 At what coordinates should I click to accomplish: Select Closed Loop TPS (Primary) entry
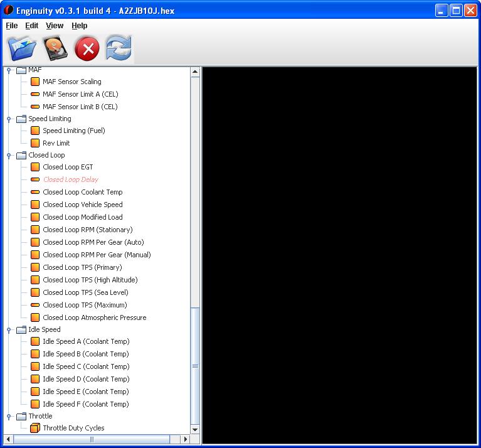(x=82, y=267)
